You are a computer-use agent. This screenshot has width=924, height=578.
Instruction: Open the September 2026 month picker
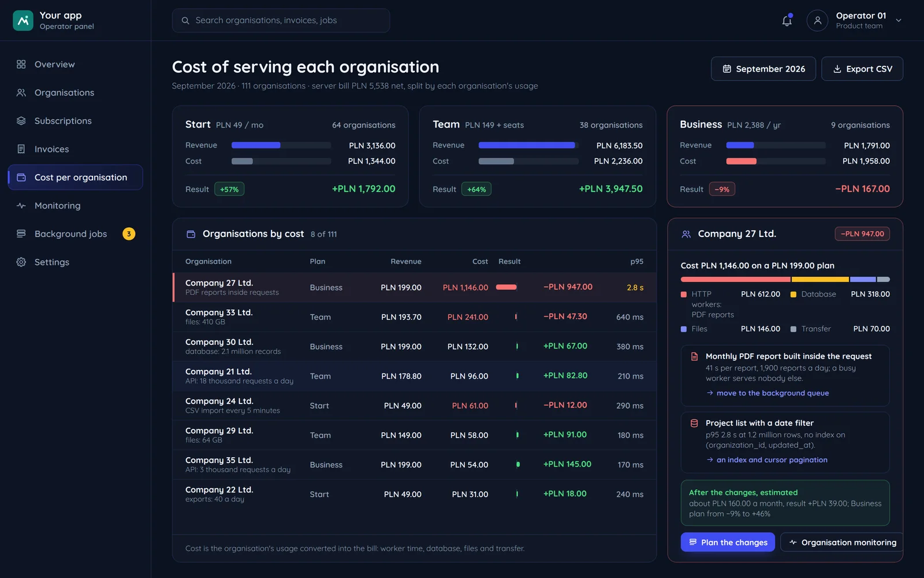[x=763, y=69]
